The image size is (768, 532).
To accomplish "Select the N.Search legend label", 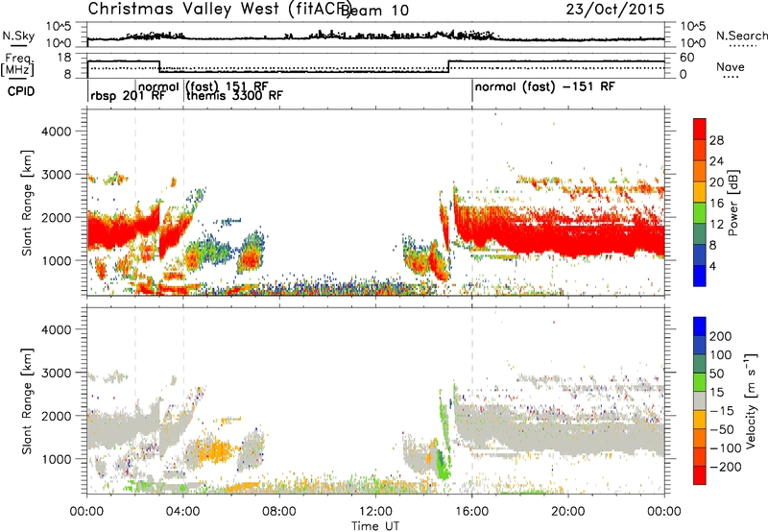I will click(741, 36).
